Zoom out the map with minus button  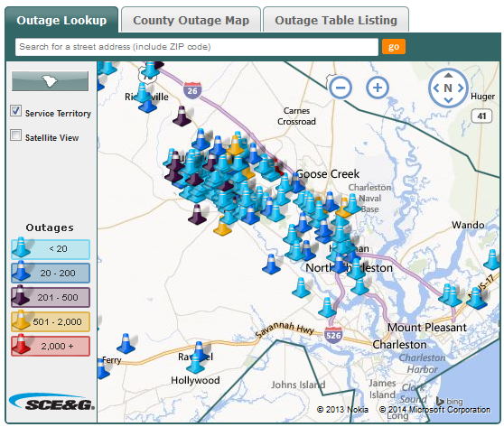(341, 88)
